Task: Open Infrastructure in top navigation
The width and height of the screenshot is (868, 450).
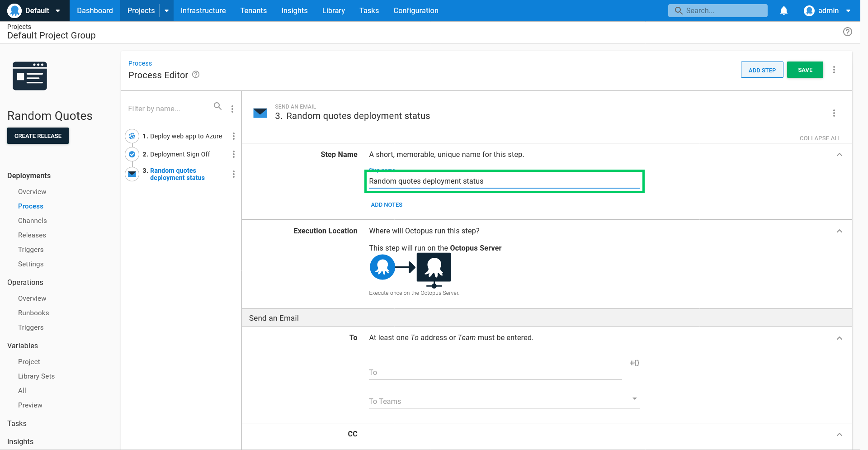Action: [203, 10]
